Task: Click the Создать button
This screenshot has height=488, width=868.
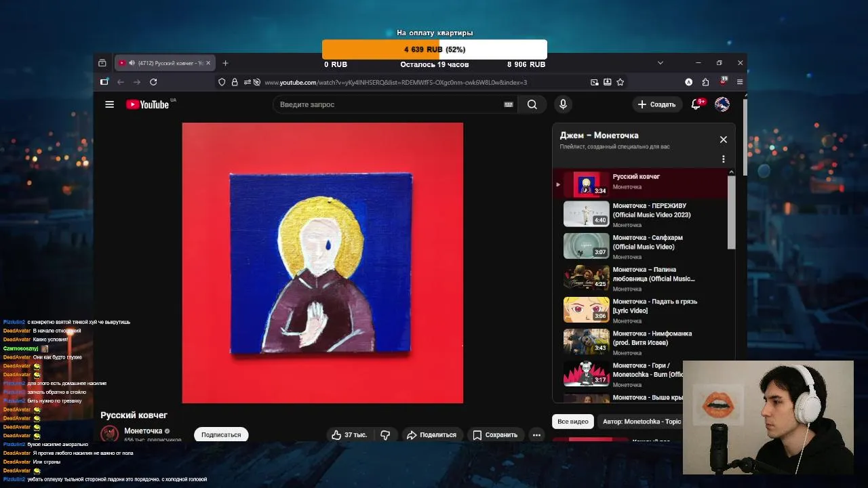Action: coord(656,104)
